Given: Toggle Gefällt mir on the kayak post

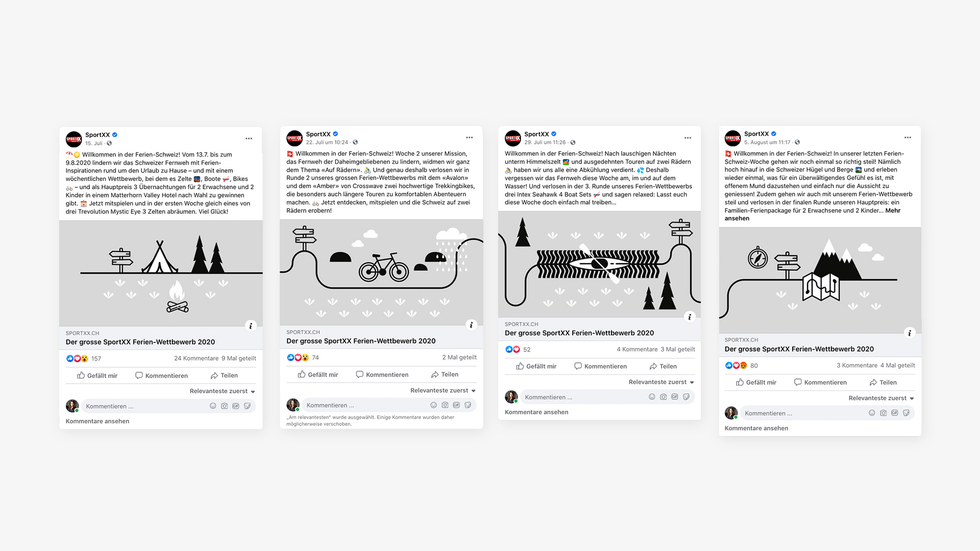Looking at the screenshot, I should point(536,366).
